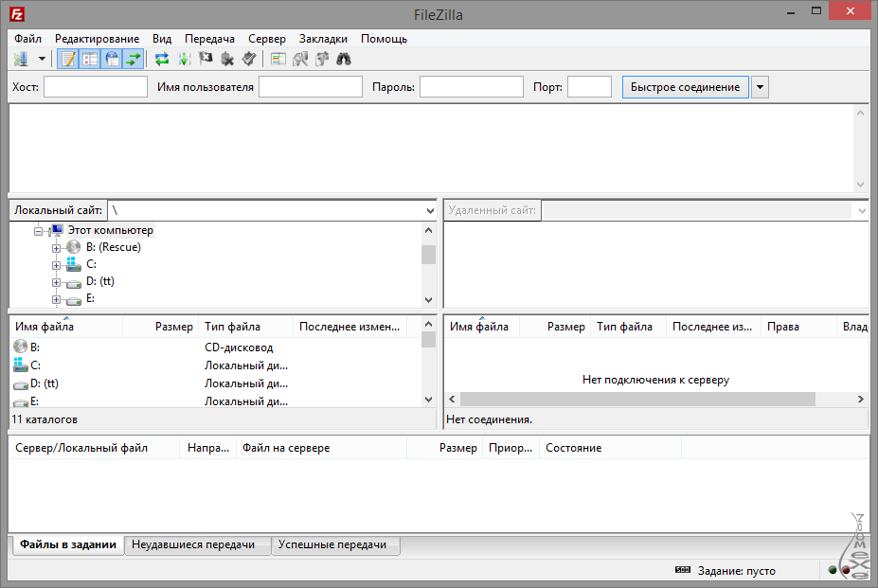Click the refresh file lists icon
This screenshot has width=878, height=588.
(162, 59)
